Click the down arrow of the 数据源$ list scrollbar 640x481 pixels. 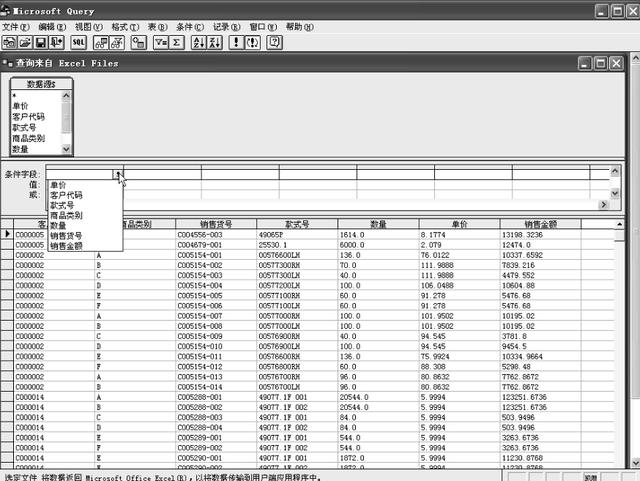[x=66, y=149]
